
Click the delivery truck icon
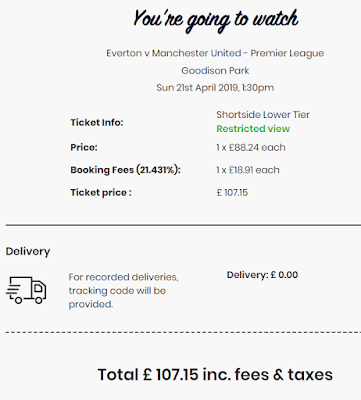26,290
